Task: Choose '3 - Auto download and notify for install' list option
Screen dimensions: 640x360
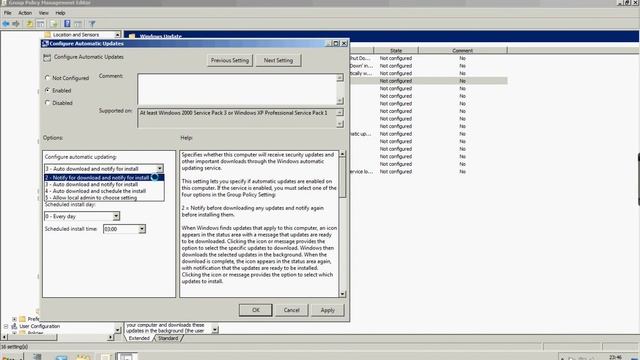Action: [x=104, y=184]
